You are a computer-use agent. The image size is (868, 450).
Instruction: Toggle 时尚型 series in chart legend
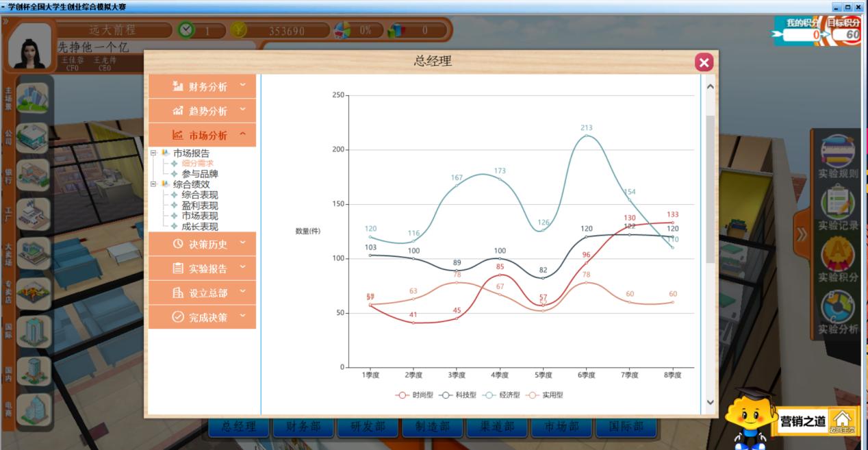click(x=414, y=395)
